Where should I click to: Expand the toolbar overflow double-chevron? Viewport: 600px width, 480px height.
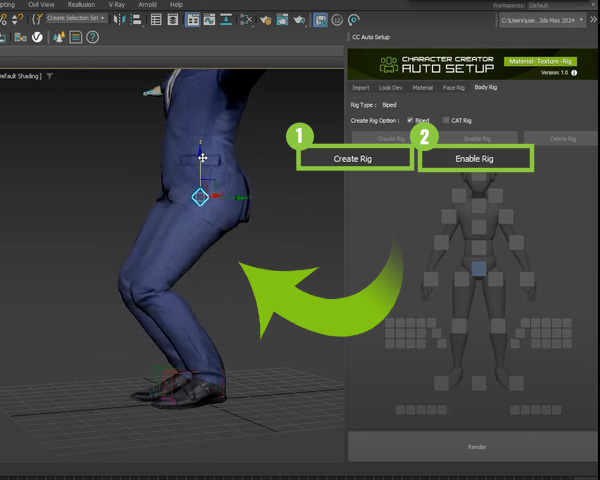click(x=593, y=19)
